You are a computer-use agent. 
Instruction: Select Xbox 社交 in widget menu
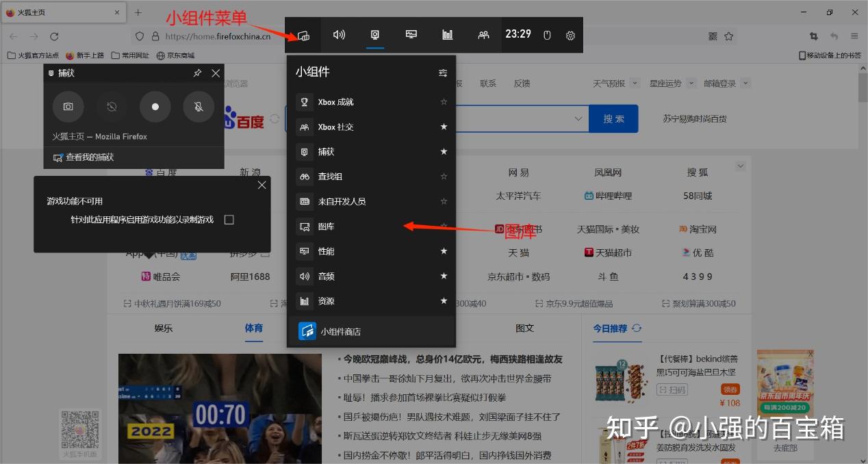point(371,127)
